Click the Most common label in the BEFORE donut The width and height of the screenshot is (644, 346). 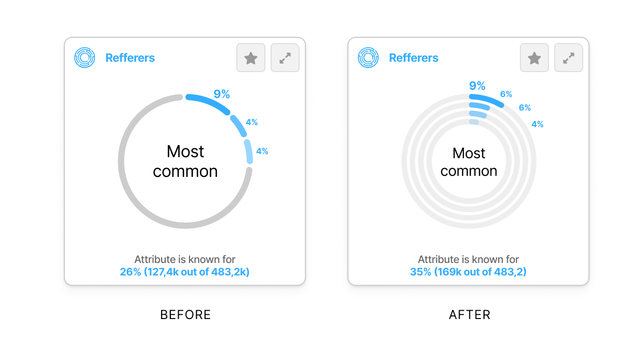tap(185, 161)
